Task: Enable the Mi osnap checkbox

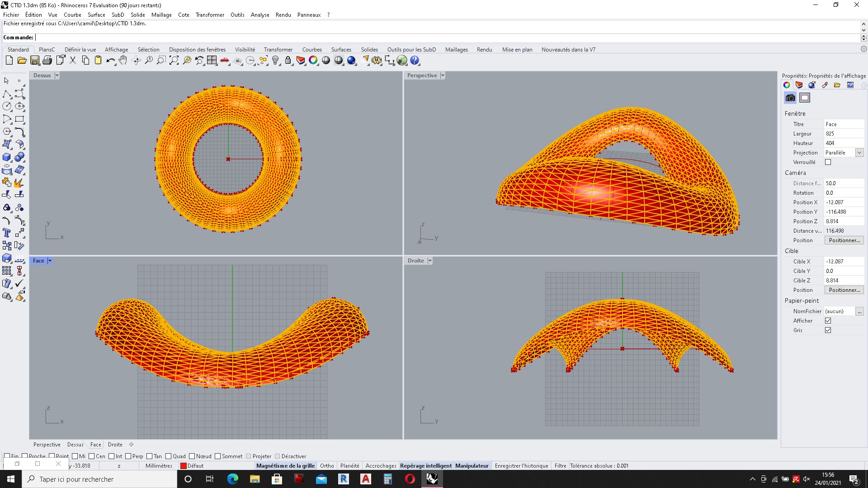Action: 75,456
